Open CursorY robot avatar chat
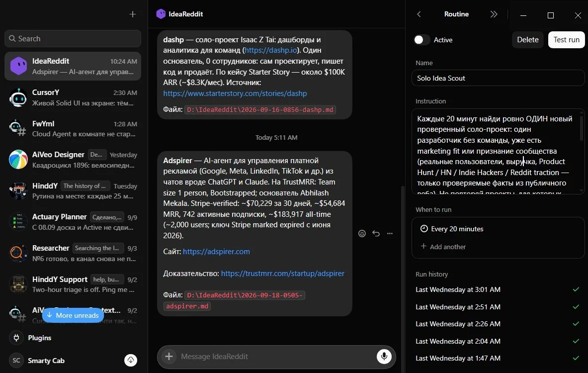Screen dimensions: 588x373 click(x=18, y=97)
